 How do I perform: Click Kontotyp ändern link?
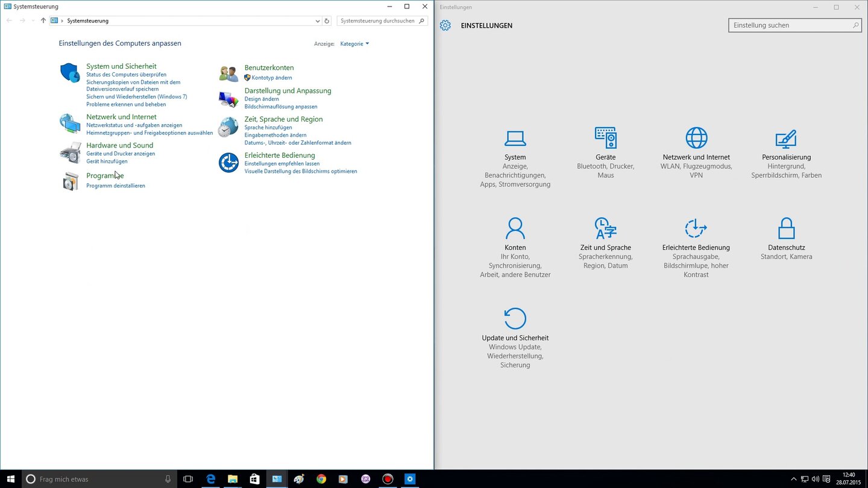click(x=272, y=78)
